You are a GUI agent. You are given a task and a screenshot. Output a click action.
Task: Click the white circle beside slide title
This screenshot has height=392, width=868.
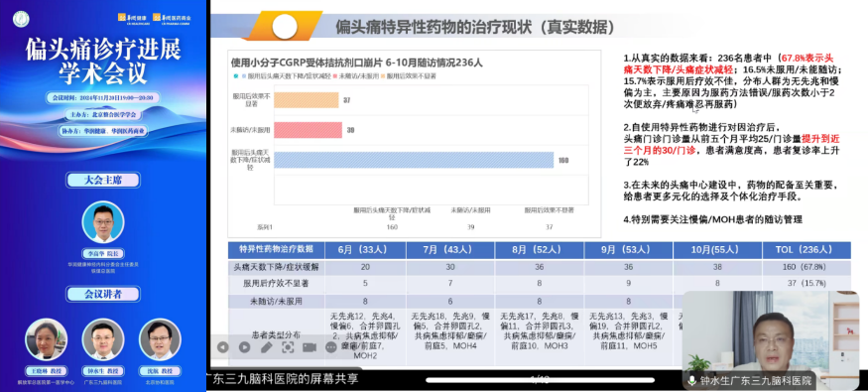285,27
